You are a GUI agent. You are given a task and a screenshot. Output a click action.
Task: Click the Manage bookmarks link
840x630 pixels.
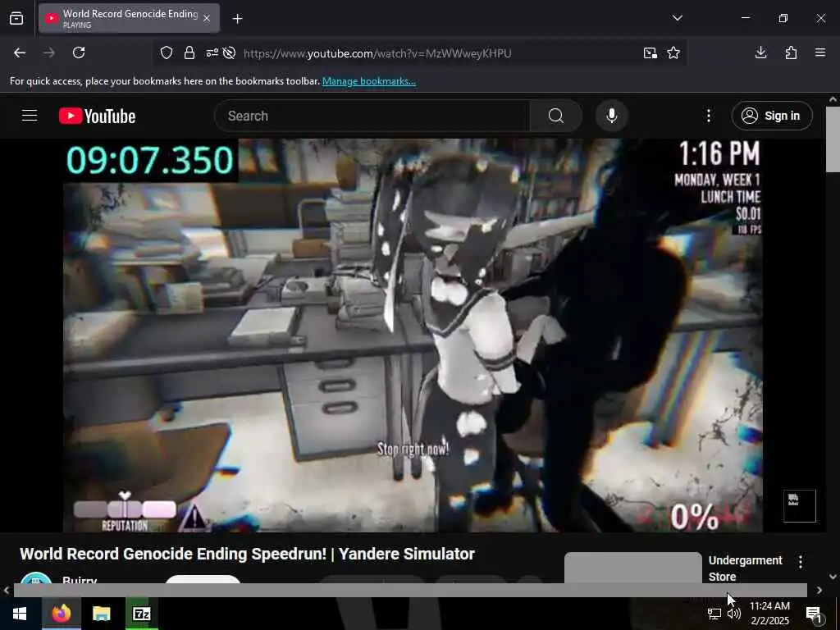tap(368, 81)
